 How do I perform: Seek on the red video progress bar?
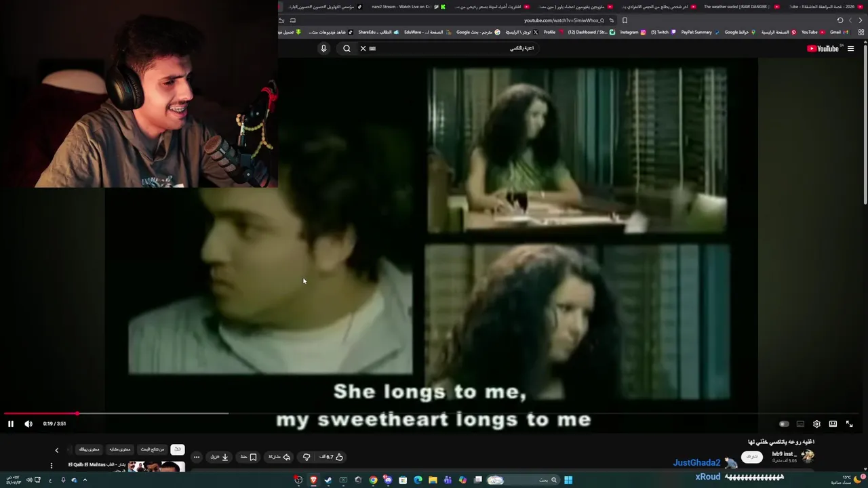pyautogui.click(x=434, y=413)
